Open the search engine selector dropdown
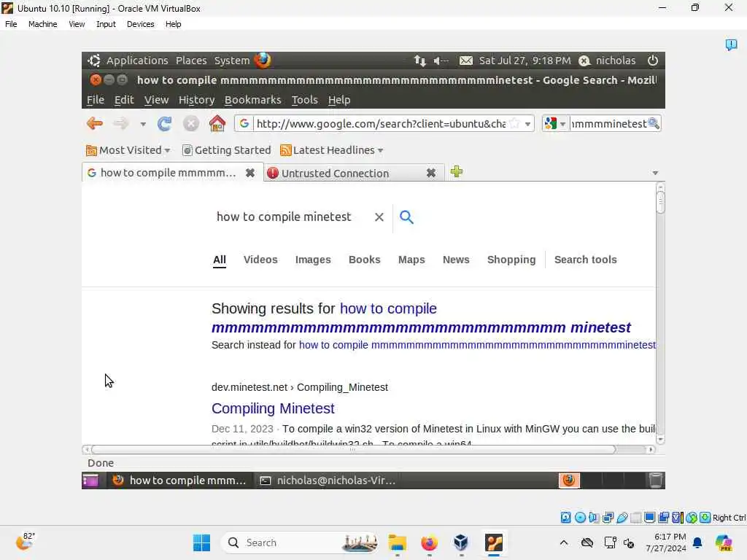 click(555, 123)
